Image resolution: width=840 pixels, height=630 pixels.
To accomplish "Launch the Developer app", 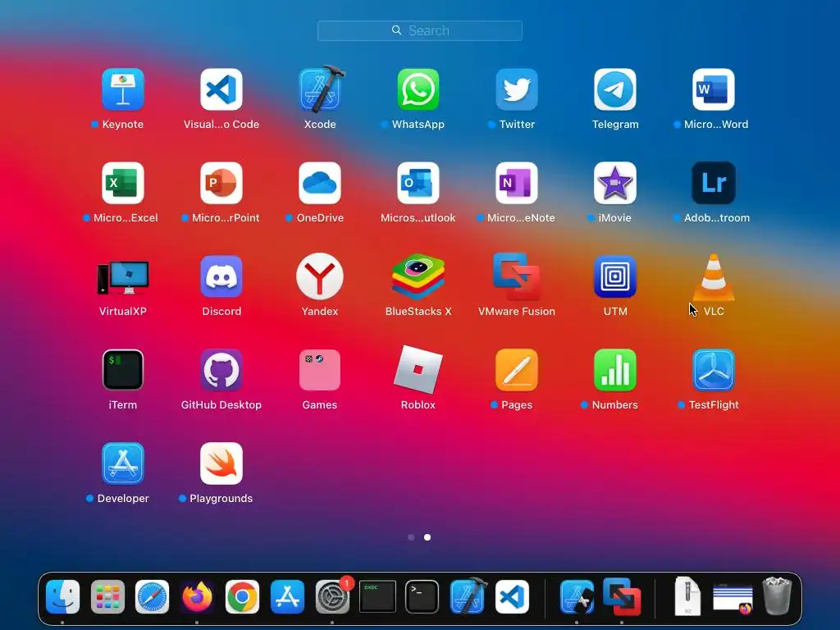I will click(123, 463).
